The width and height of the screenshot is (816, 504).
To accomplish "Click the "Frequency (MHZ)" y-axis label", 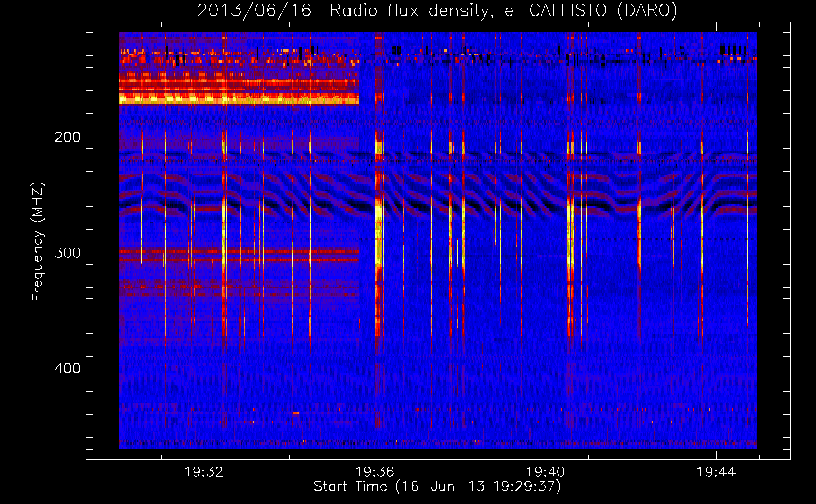I will click(x=38, y=242).
